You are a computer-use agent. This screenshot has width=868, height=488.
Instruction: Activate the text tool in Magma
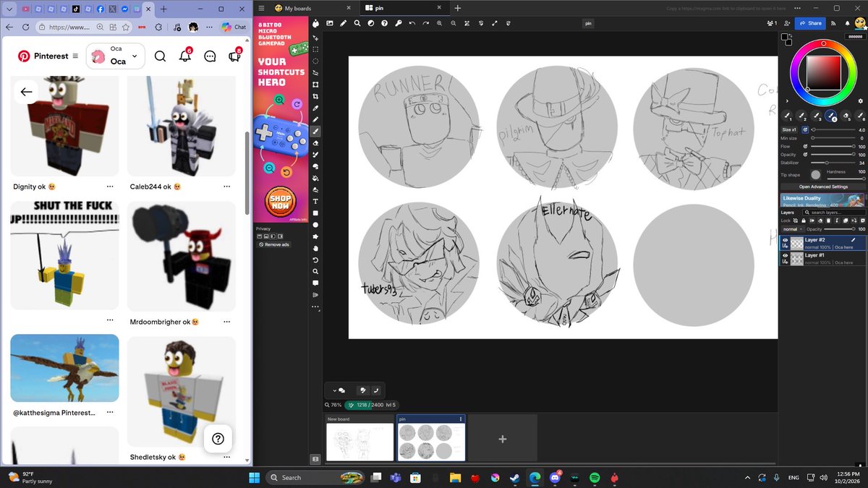316,201
